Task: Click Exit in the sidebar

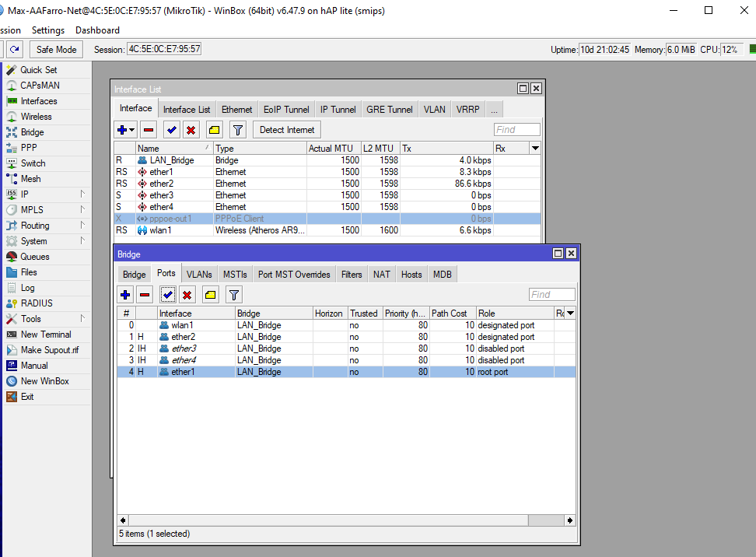Action: point(27,397)
